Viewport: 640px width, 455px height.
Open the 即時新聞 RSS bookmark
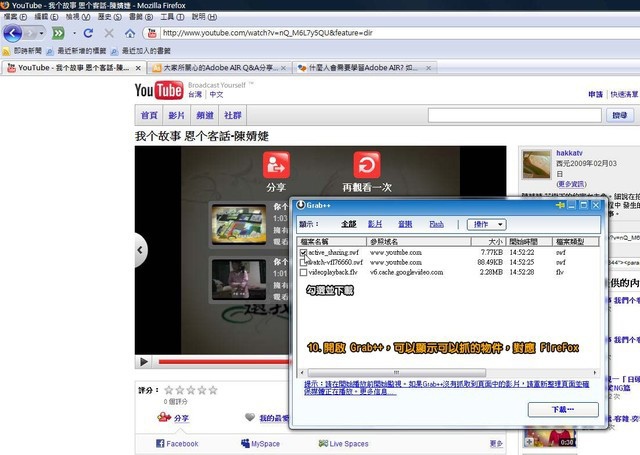22,51
